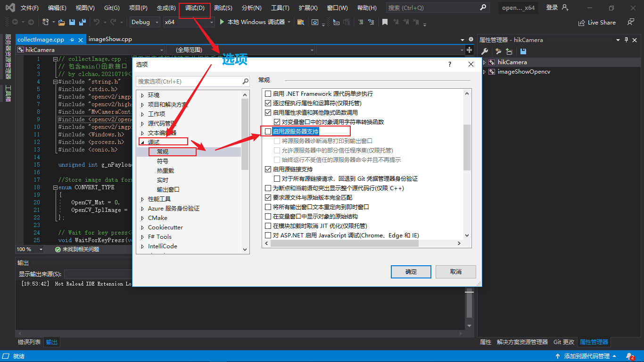Click the save icon in Property Manager toolbar
Viewport: 644px width, 362px height.
[523, 51]
